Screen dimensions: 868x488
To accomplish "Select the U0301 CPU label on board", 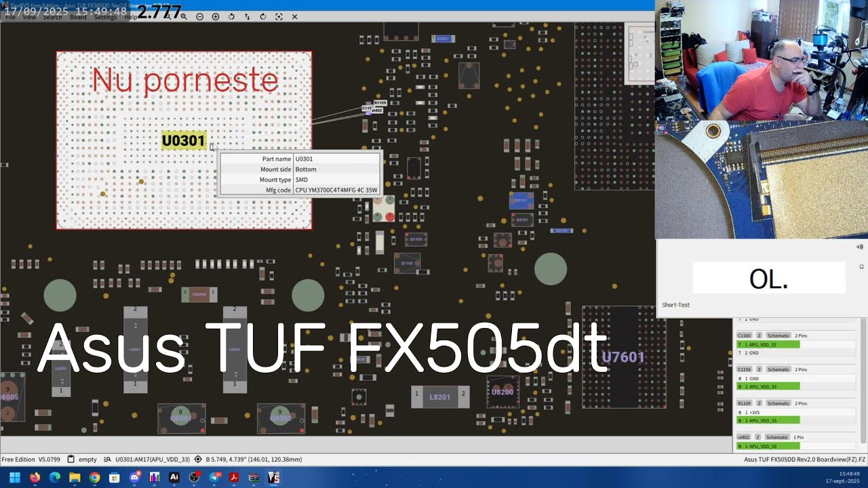I will click(x=183, y=141).
